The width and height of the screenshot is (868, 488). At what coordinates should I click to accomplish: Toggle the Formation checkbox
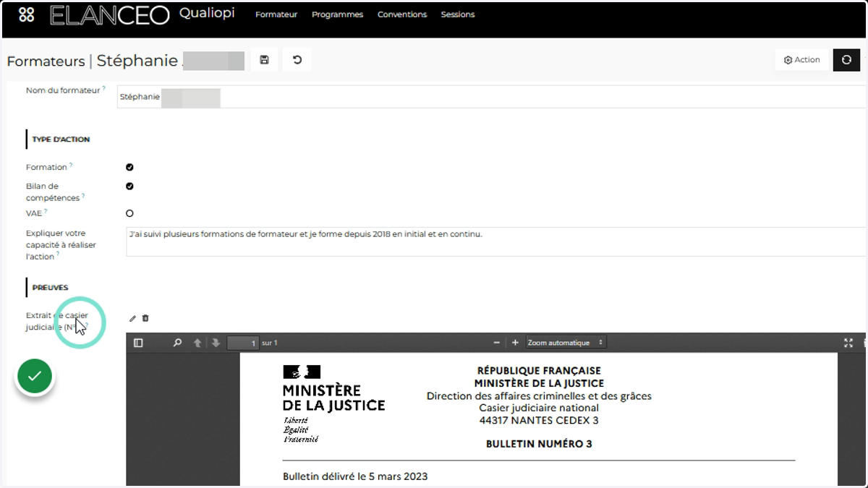pos(129,167)
